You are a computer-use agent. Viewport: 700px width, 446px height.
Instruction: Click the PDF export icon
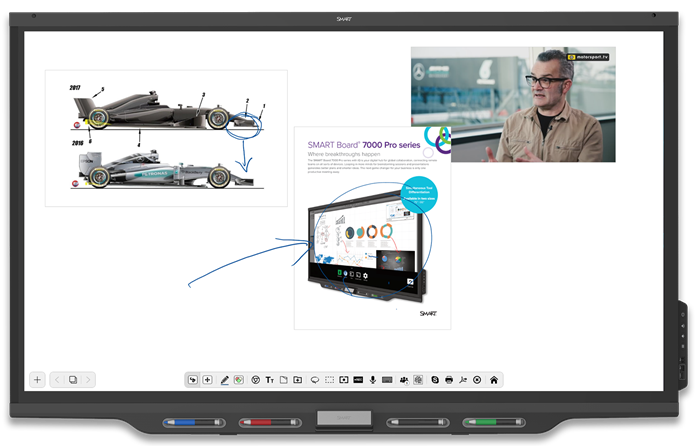[x=463, y=380]
